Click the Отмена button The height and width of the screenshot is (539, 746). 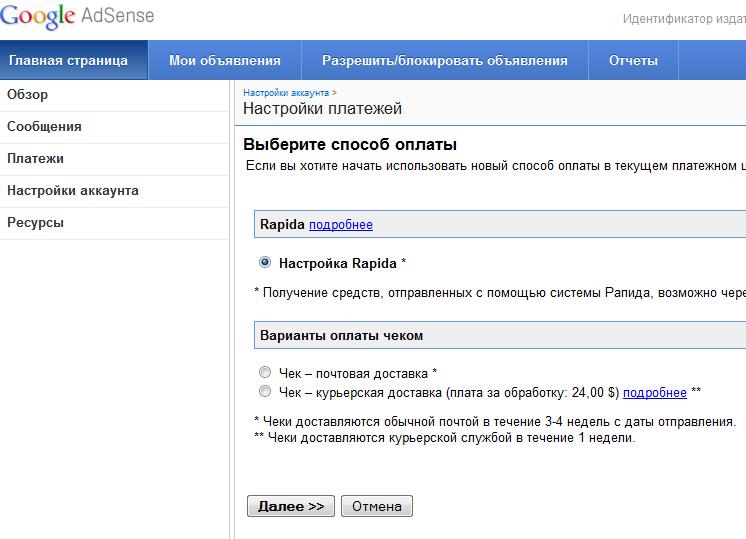pos(376,506)
